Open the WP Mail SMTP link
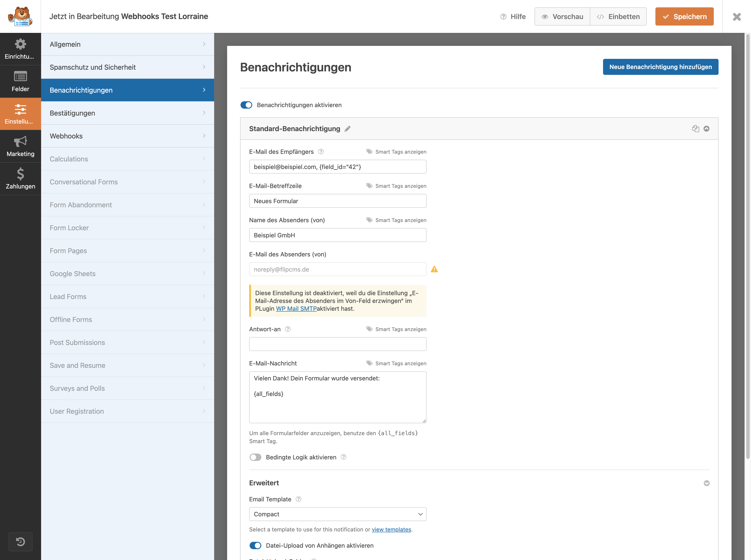 [x=296, y=309]
